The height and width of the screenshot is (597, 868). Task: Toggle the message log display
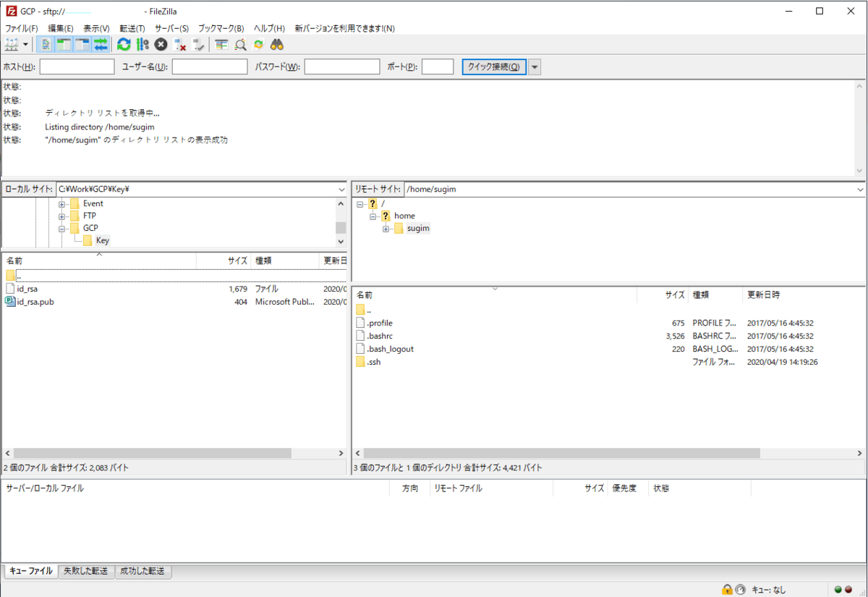(46, 45)
